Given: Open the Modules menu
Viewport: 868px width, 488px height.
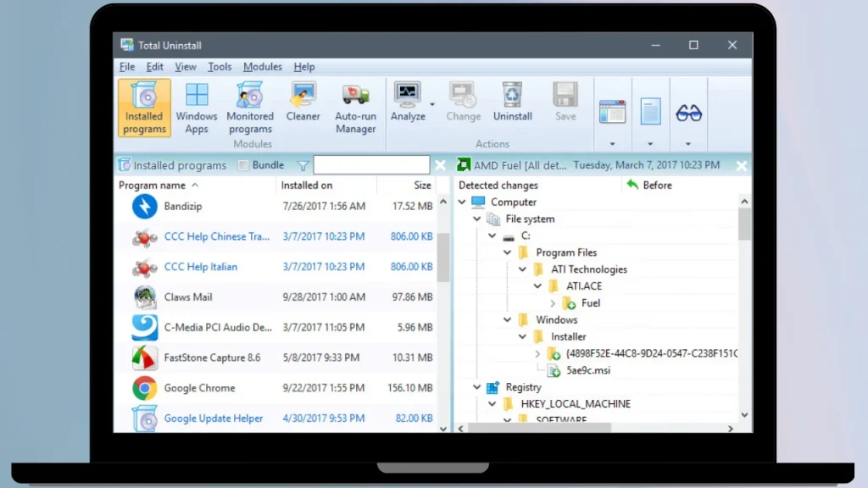Looking at the screenshot, I should (263, 67).
